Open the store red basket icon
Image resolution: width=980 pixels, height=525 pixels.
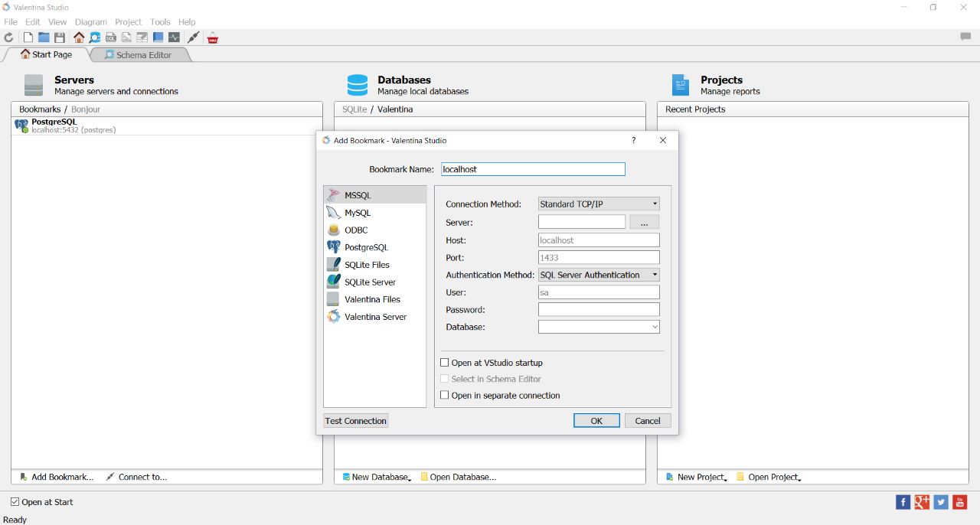click(213, 37)
